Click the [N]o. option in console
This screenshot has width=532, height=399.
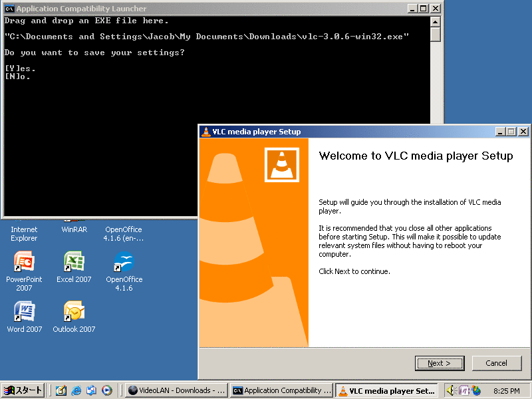(x=17, y=76)
